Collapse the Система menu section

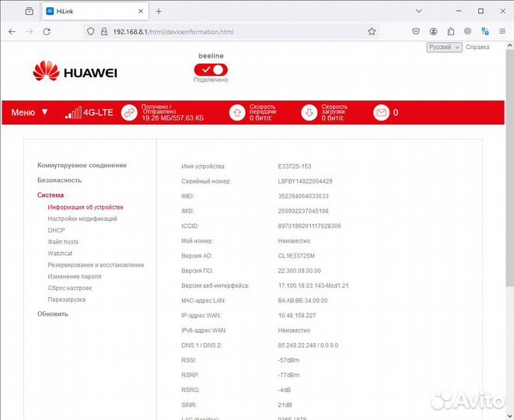pyautogui.click(x=51, y=195)
